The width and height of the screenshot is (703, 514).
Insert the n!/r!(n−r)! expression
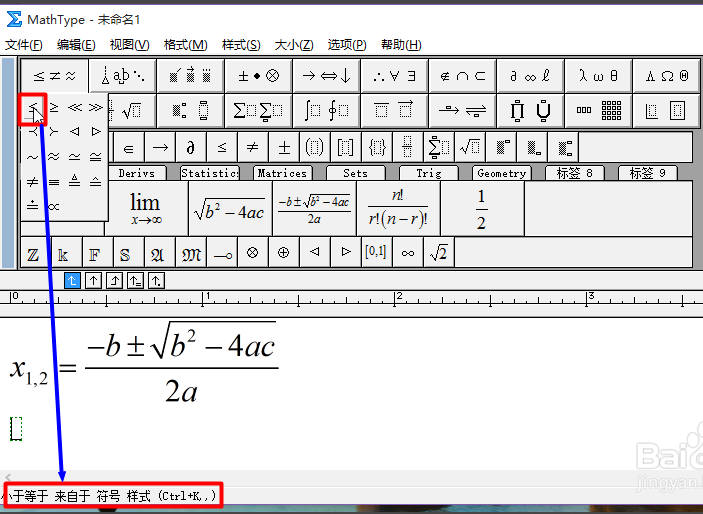click(398, 209)
